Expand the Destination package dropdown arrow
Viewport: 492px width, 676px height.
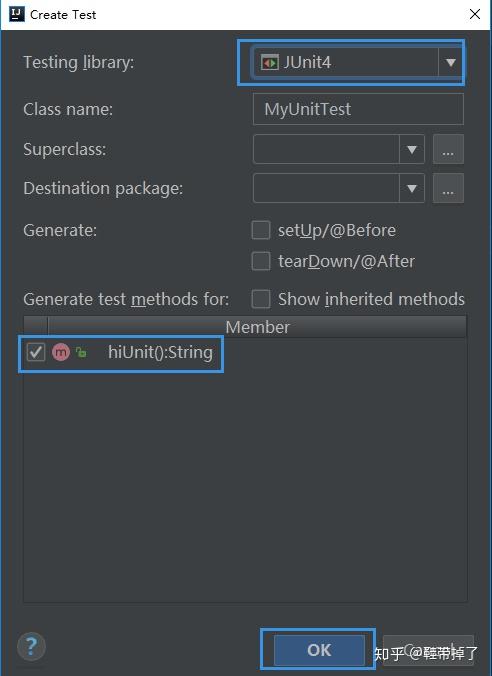pos(412,188)
